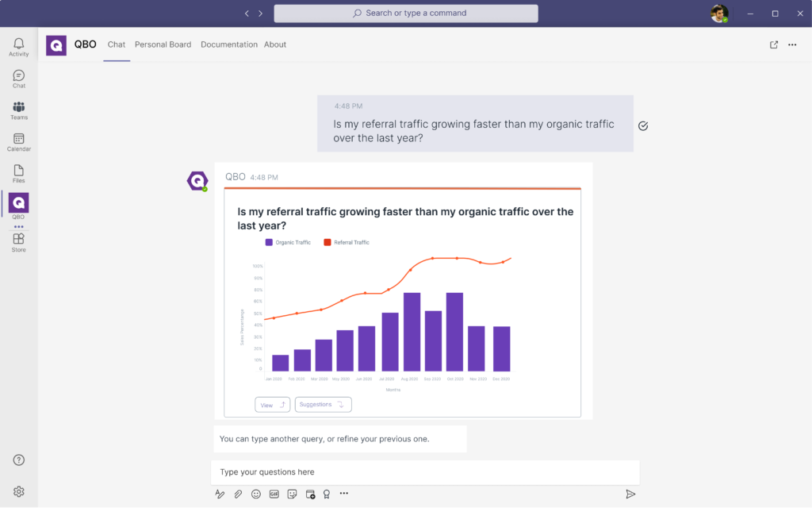Open the Help icon in sidebar
This screenshot has width=812, height=508.
18,460
